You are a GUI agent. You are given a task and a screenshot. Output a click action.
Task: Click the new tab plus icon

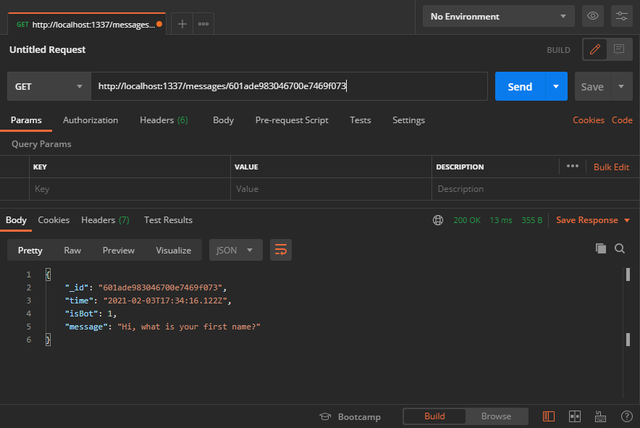pyautogui.click(x=182, y=24)
